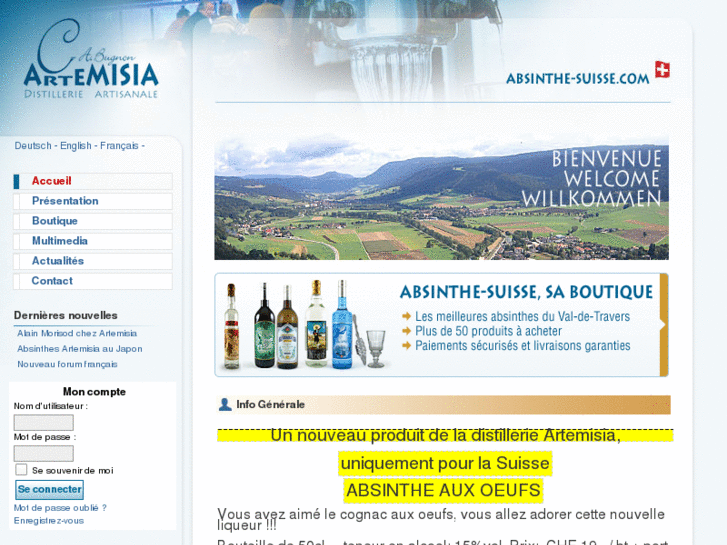
Task: Open the Actualités menu item
Action: click(93, 261)
